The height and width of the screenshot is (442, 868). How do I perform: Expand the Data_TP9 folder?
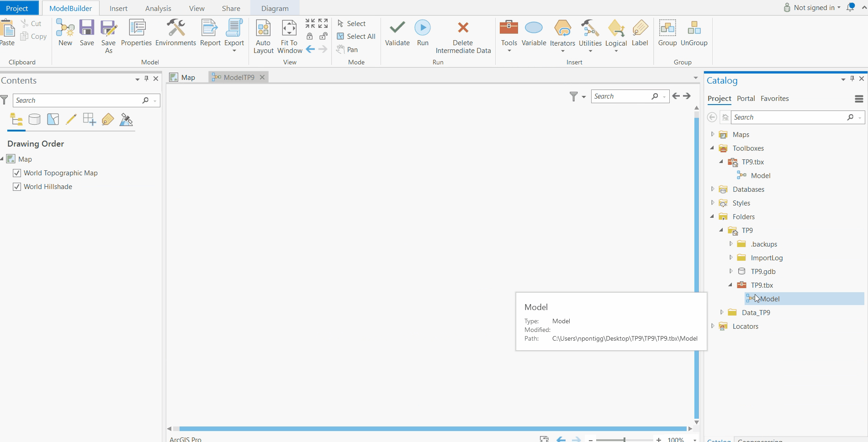pyautogui.click(x=722, y=312)
